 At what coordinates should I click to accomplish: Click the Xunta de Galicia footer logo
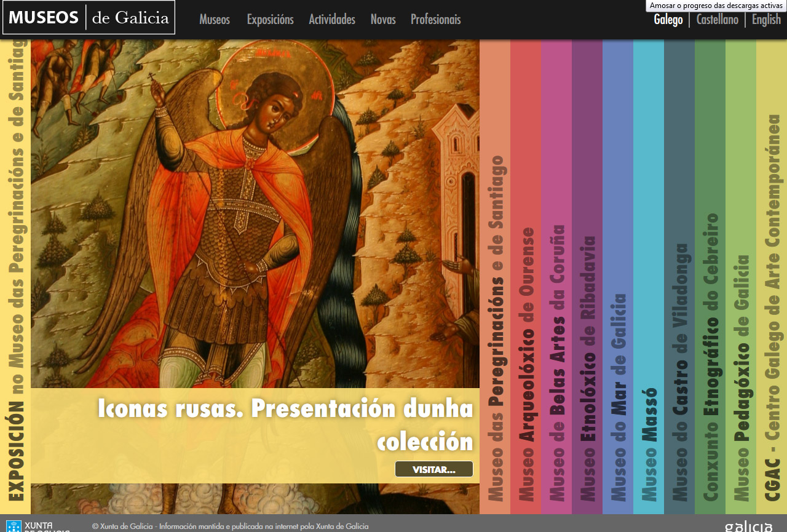point(38,526)
